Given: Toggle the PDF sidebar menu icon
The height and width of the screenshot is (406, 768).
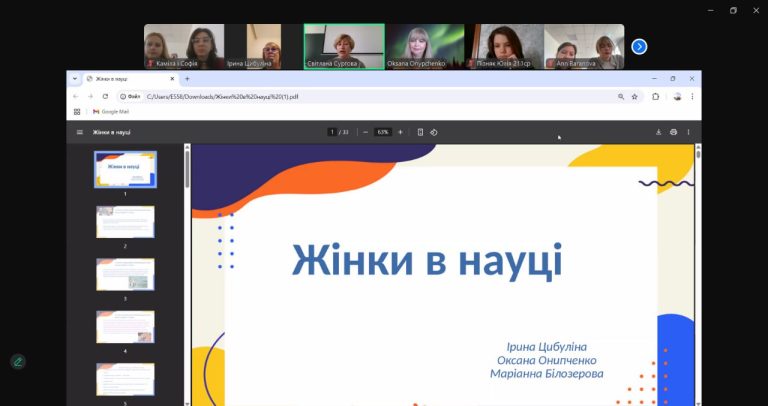Looking at the screenshot, I should pyautogui.click(x=80, y=132).
